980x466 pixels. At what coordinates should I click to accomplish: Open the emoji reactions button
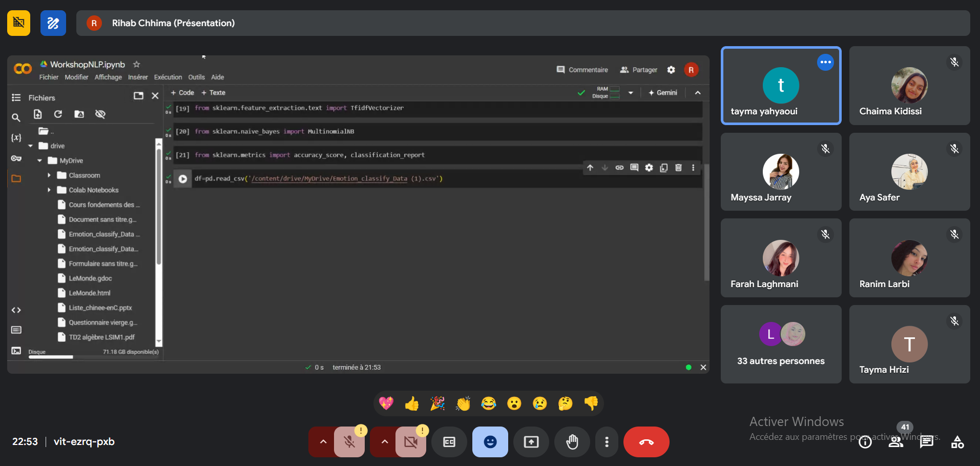[x=490, y=442]
